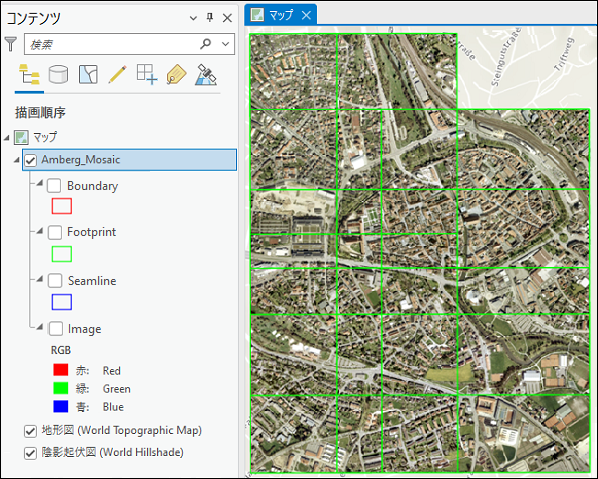This screenshot has width=598, height=479.
Task: Choose List By Editing pencil icon
Action: (117, 74)
